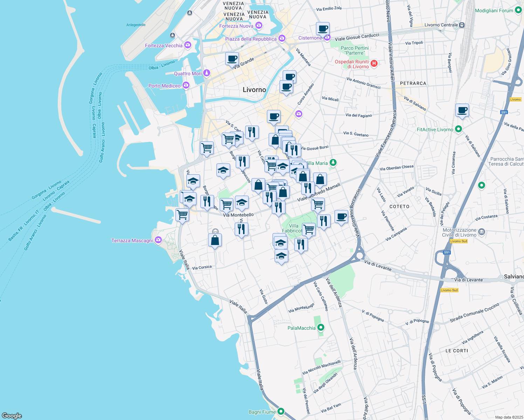524x420 pixels.
Task: Open the Ospedali Riuniti hospital icon
Action: pos(374,63)
